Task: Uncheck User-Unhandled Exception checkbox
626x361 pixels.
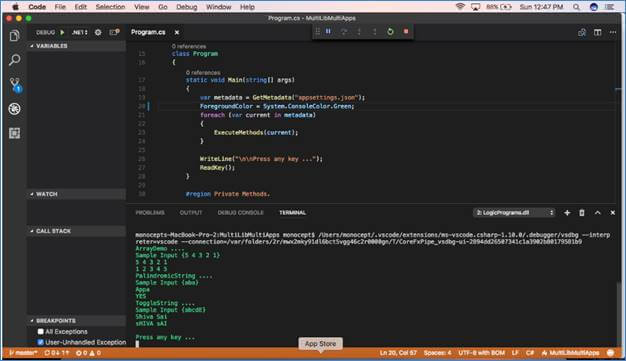Action: click(40, 342)
